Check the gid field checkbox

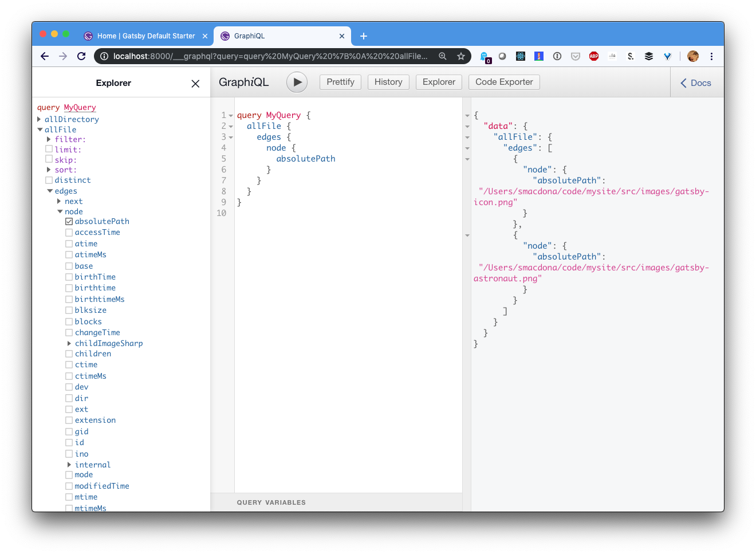69,432
